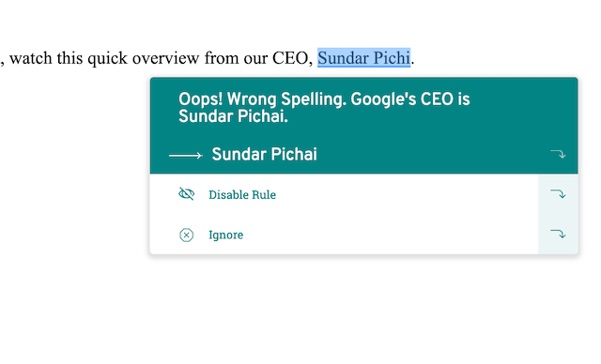
Task: Click the word our before CEO
Action: (x=251, y=59)
